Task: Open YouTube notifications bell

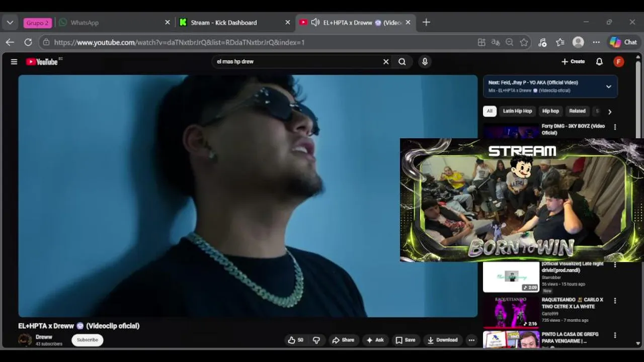Action: click(599, 61)
